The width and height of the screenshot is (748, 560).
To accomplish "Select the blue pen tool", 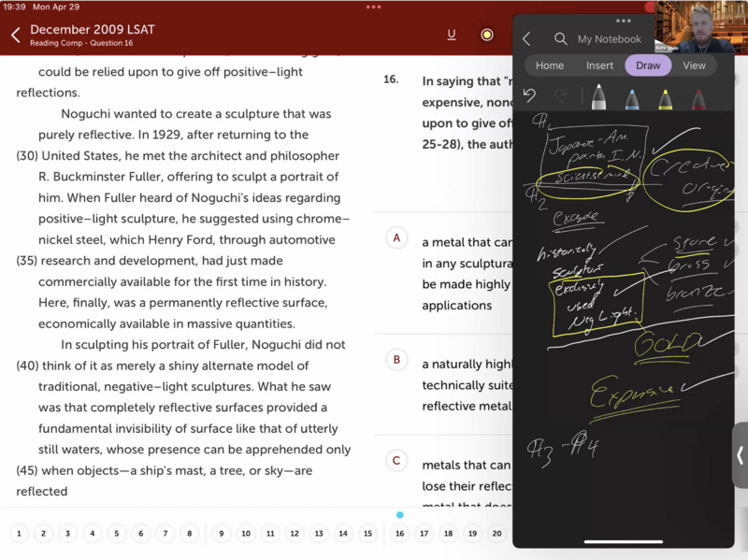I will point(632,97).
